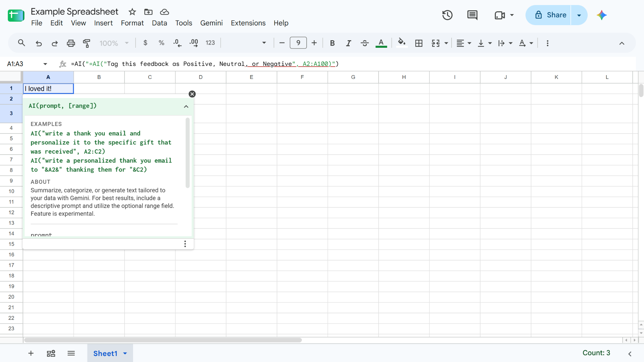Open merge cells dropdown arrow
The image size is (644, 362).
(x=446, y=43)
